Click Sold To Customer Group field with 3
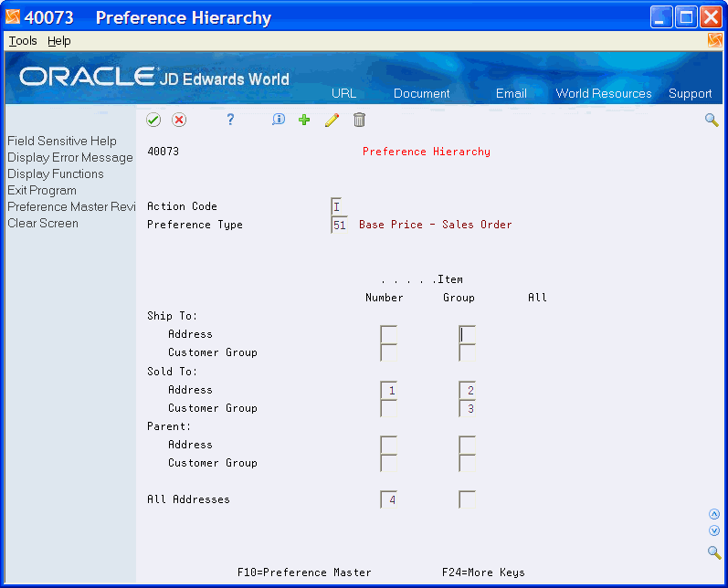Image resolution: width=728 pixels, height=588 pixels. point(467,408)
